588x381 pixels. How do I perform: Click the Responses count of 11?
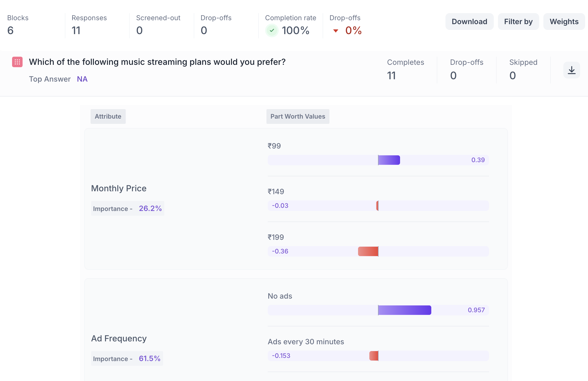tap(76, 30)
